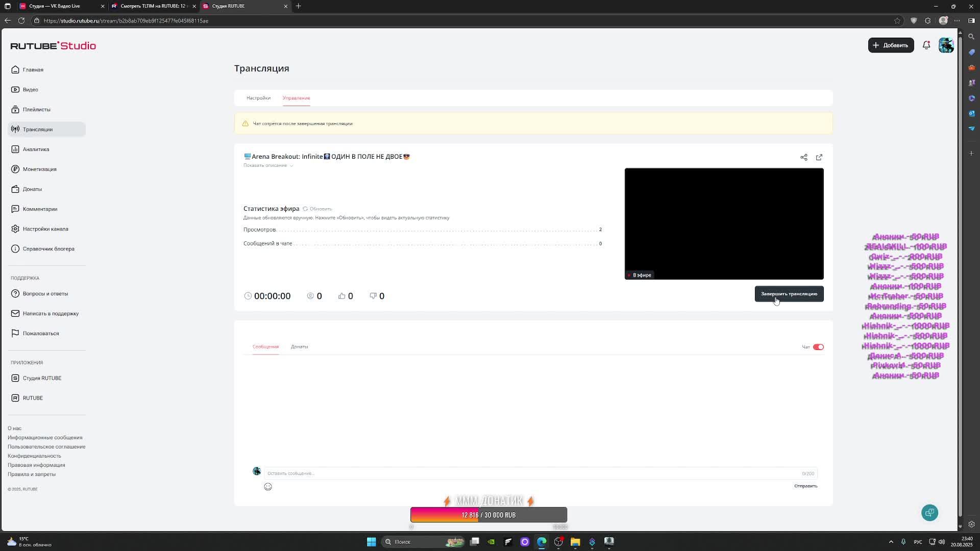Open user profile avatar menu

click(946, 45)
